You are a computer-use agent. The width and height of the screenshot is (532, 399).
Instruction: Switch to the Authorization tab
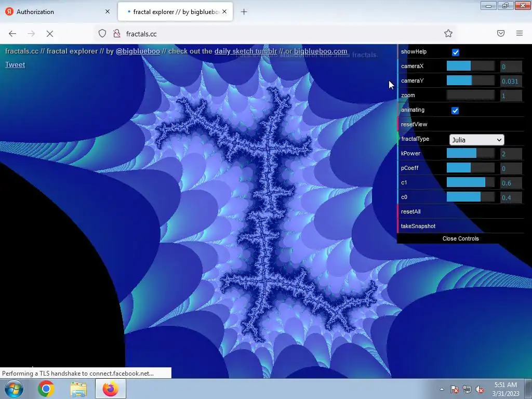(x=58, y=11)
